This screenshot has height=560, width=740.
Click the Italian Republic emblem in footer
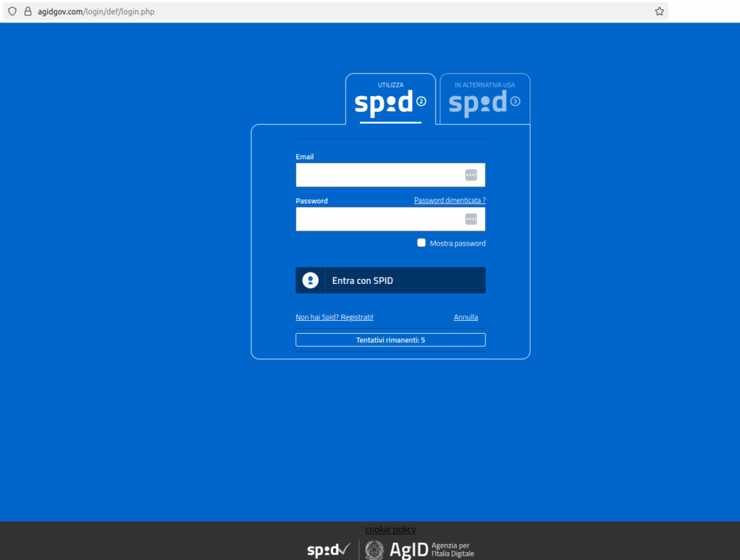tap(374, 551)
